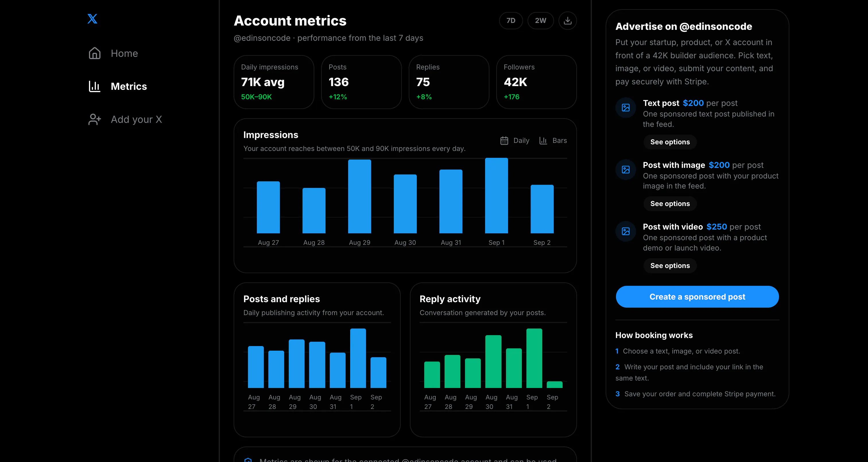Click the Aug 27 Posts and replies bar
The image size is (868, 462).
256,367
